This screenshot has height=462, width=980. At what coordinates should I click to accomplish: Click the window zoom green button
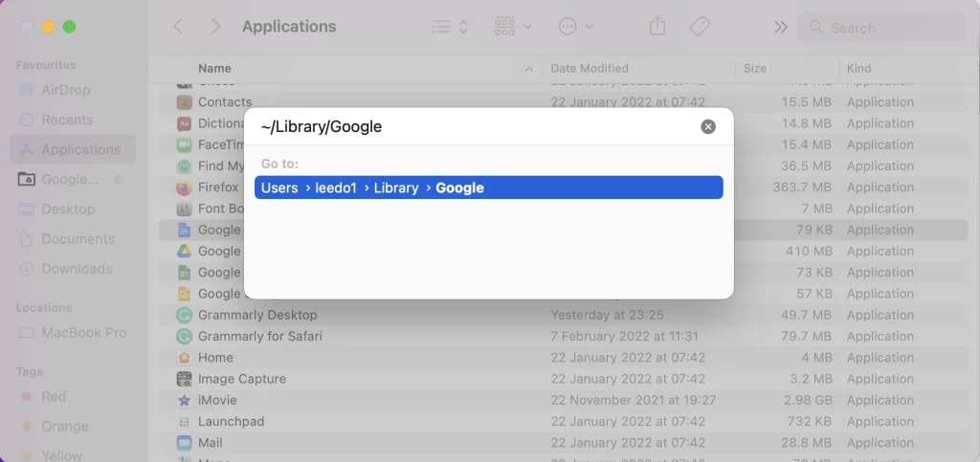(x=69, y=27)
